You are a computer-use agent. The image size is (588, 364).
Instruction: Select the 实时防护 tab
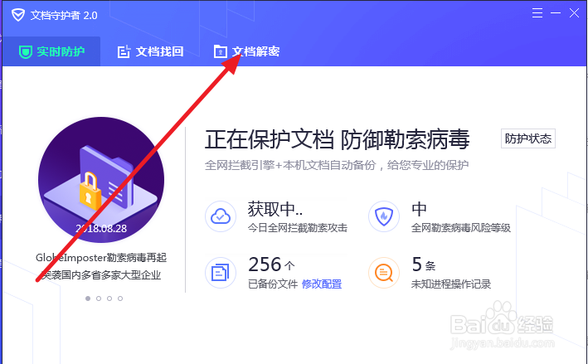pyautogui.click(x=51, y=51)
